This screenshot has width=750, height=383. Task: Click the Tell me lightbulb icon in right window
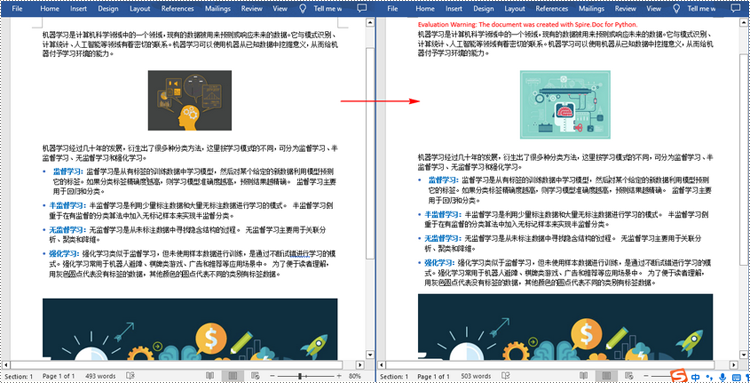pyautogui.click(x=676, y=9)
